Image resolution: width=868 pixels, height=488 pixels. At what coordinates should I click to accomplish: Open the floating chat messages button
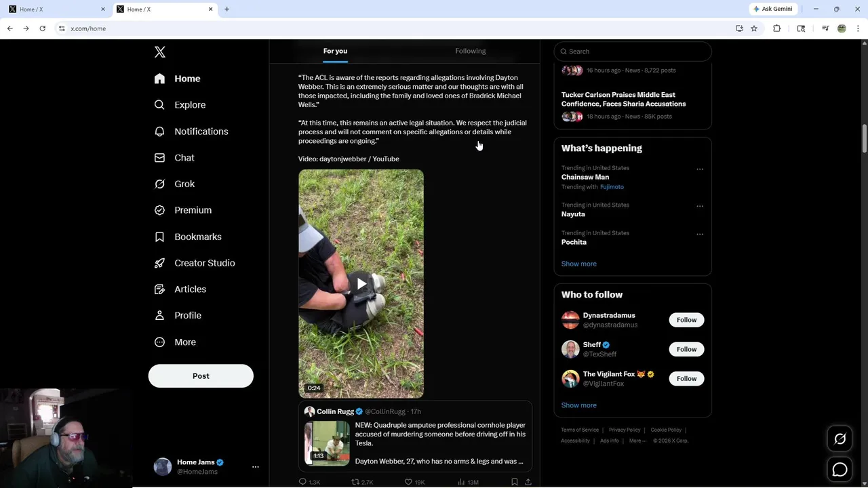coord(840,469)
